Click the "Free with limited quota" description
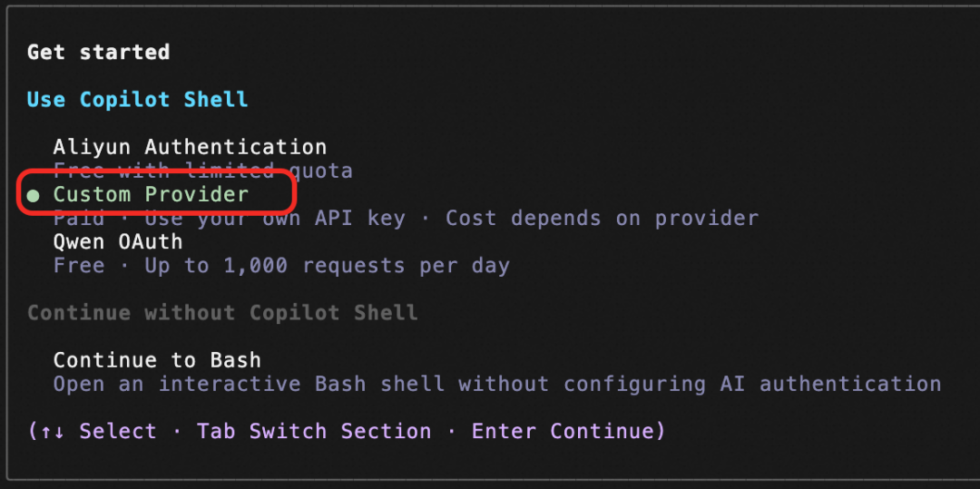The height and width of the screenshot is (489, 980). pyautogui.click(x=203, y=171)
